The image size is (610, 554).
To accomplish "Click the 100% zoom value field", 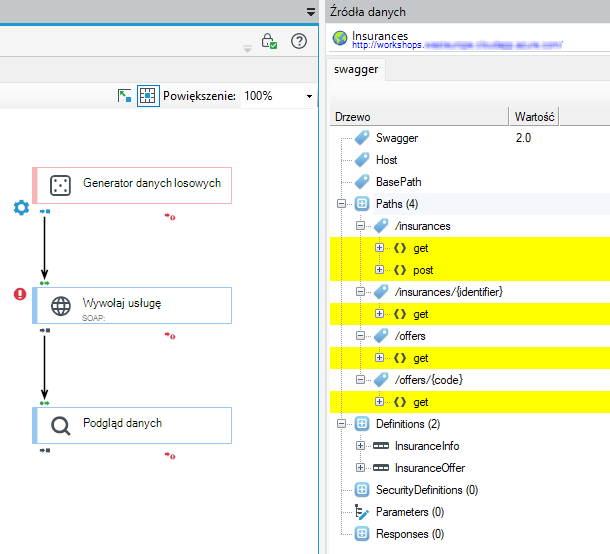I will click(x=272, y=96).
